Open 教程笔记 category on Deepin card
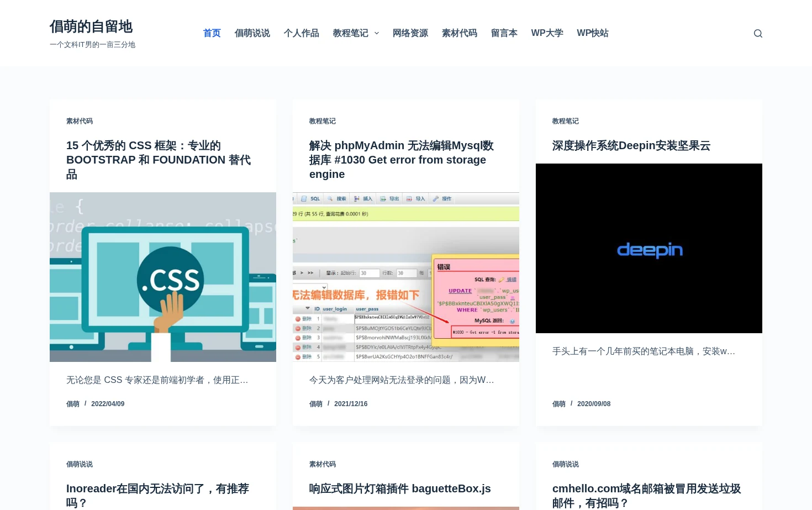 click(x=566, y=121)
